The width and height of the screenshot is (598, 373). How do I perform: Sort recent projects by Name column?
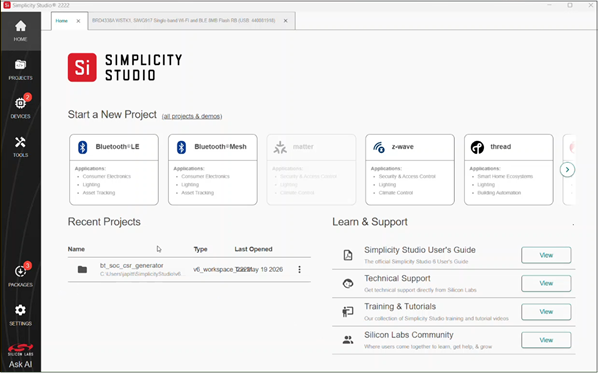pyautogui.click(x=76, y=249)
